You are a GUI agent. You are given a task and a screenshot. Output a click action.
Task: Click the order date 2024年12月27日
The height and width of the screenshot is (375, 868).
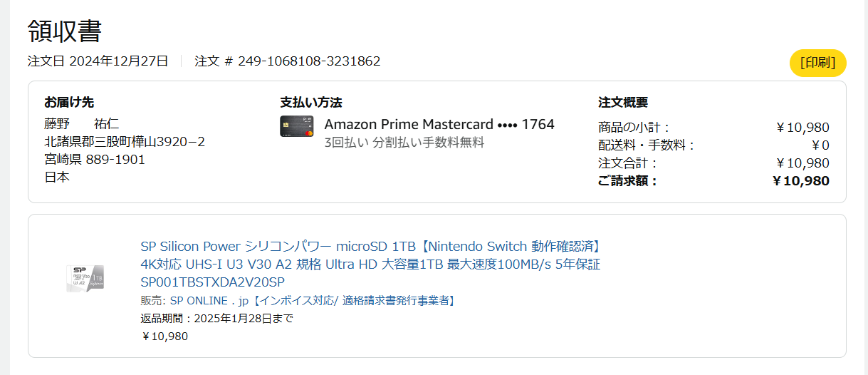click(x=118, y=61)
